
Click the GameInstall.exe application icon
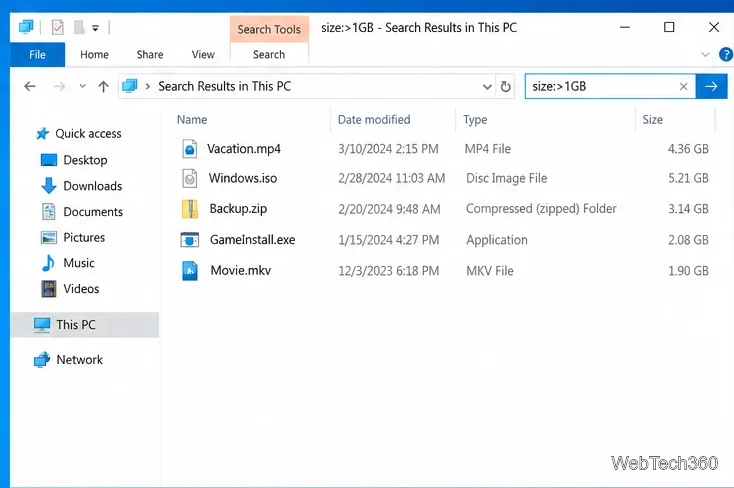[x=190, y=240]
